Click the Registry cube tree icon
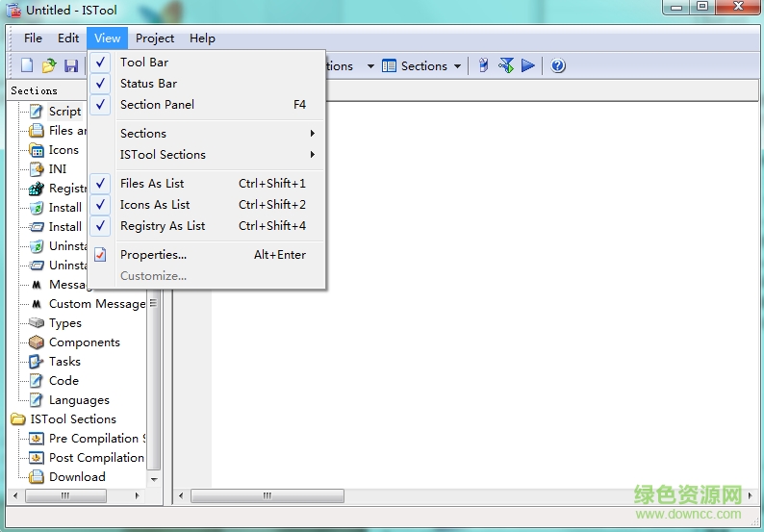 tap(36, 188)
